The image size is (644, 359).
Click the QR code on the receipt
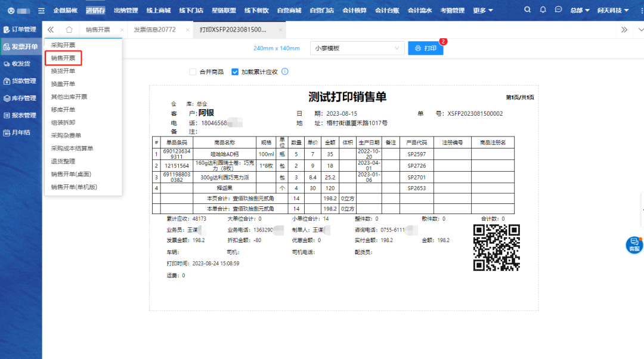pyautogui.click(x=496, y=247)
